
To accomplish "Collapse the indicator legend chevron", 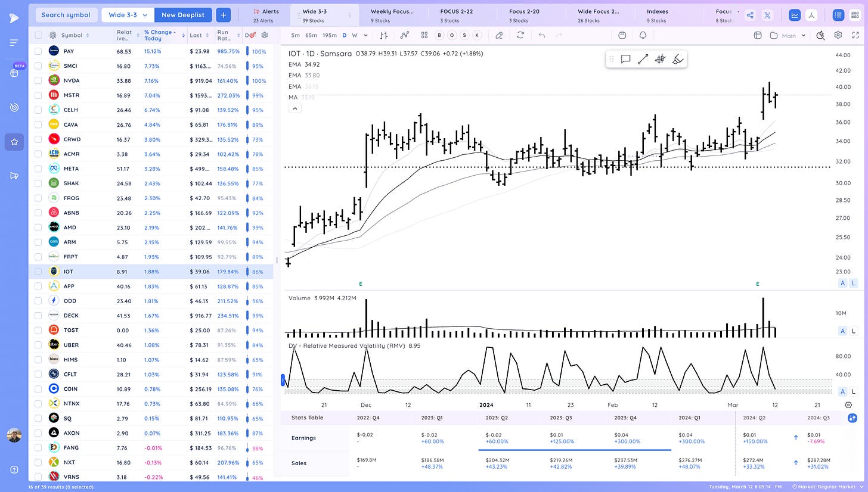I will coord(295,108).
